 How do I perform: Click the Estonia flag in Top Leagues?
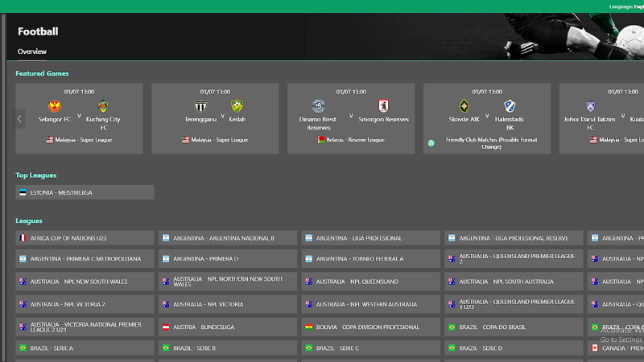pos(23,192)
